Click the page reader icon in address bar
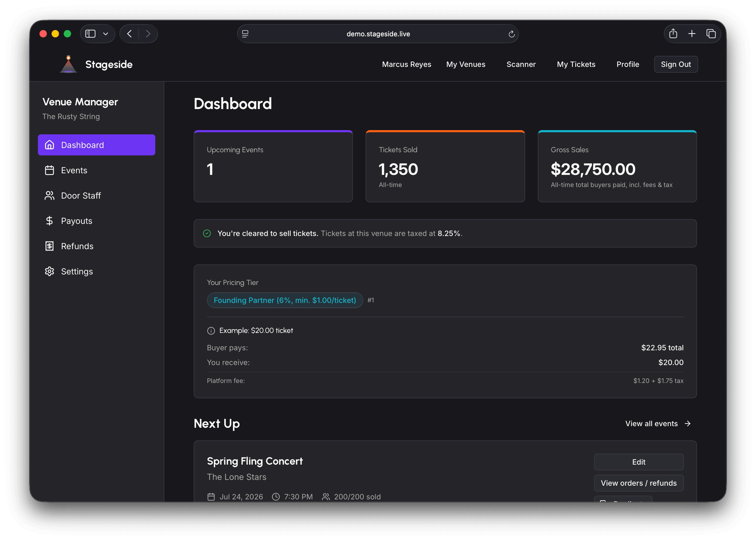This screenshot has height=541, width=756. [x=245, y=34]
